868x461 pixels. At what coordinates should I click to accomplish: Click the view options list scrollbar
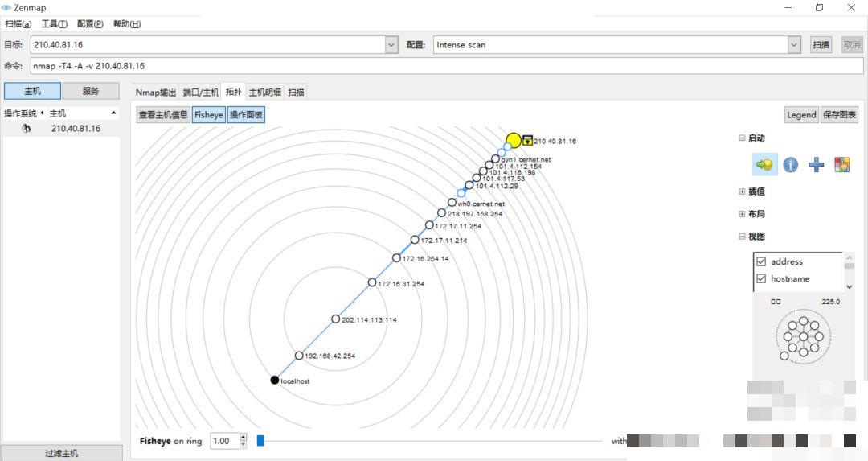(850, 271)
